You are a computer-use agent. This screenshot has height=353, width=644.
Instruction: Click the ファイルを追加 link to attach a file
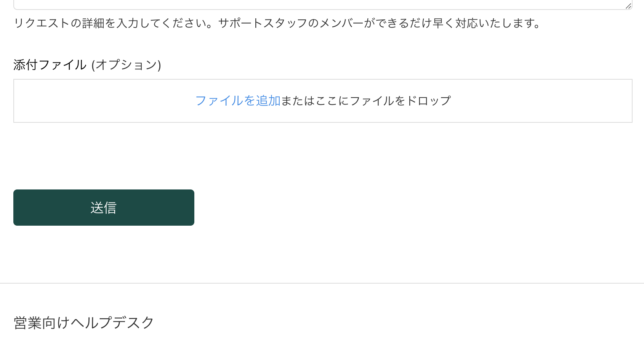point(237,100)
